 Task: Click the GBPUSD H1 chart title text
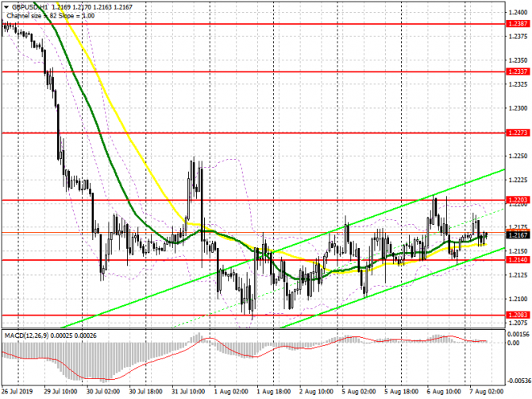(30, 7)
